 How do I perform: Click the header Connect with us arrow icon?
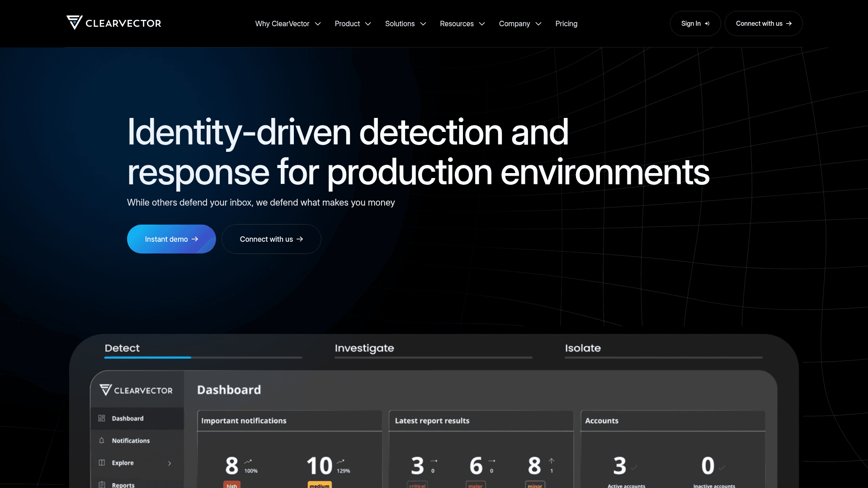click(789, 23)
